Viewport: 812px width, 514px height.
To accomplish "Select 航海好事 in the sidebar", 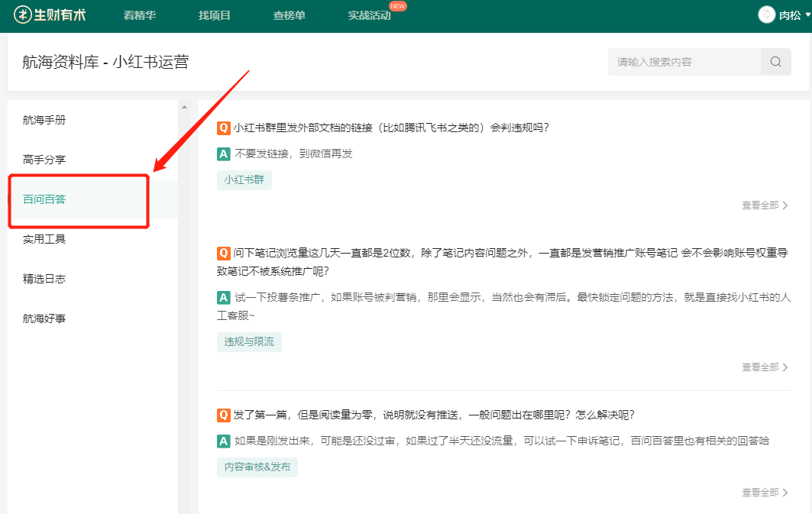I will click(44, 318).
